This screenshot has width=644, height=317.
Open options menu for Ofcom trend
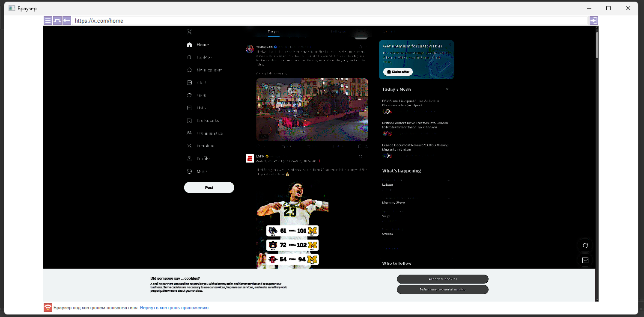[x=449, y=230]
